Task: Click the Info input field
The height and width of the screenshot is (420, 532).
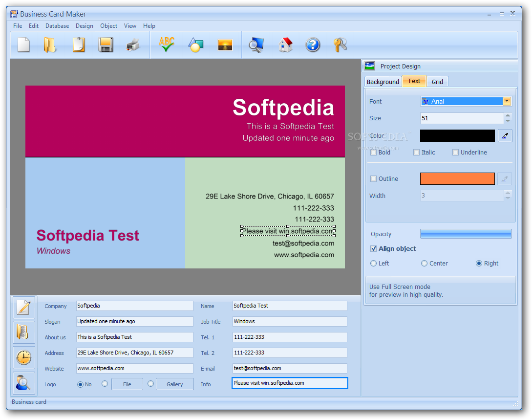Action: click(290, 383)
